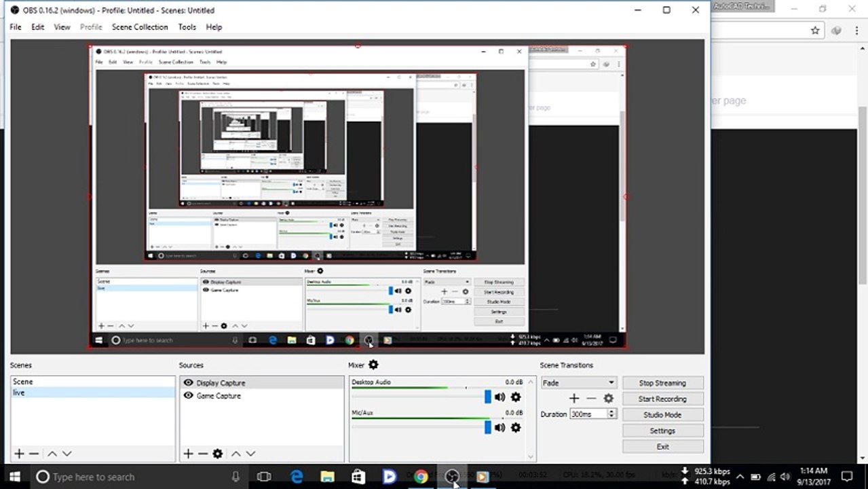Click the Mic/Aux volume slider handle
The width and height of the screenshot is (868, 489).
[x=487, y=427]
